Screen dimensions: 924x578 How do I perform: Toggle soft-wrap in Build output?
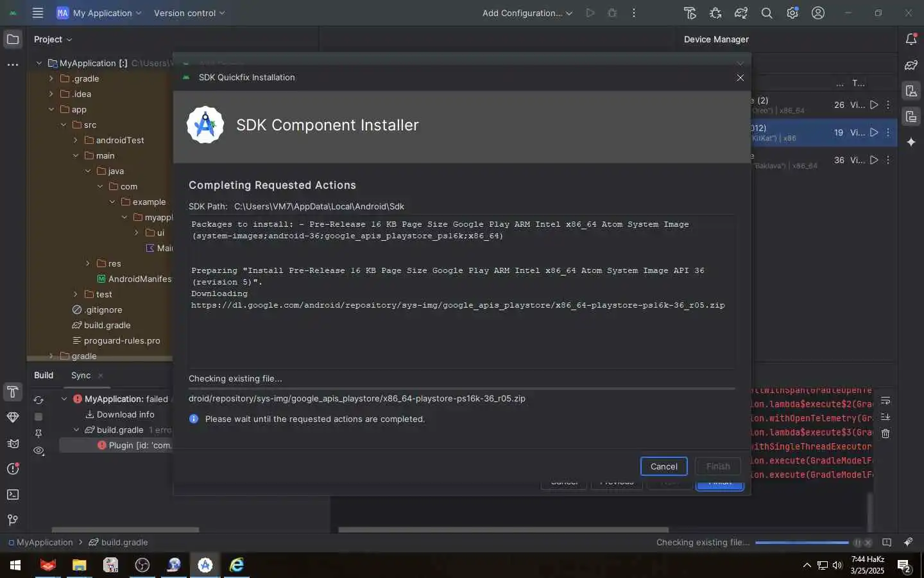click(x=886, y=400)
